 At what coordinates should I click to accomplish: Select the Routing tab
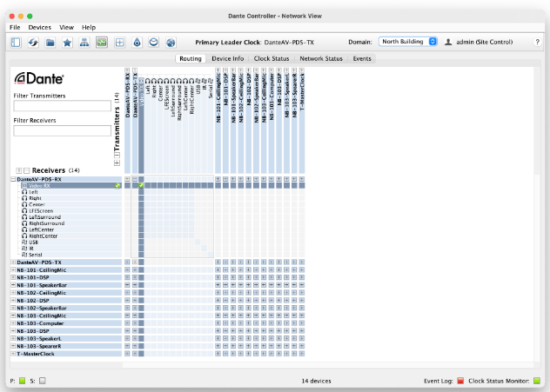pyautogui.click(x=191, y=58)
